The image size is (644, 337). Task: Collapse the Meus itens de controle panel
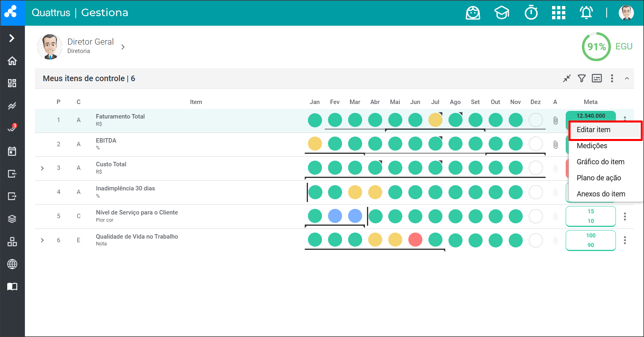click(x=626, y=78)
